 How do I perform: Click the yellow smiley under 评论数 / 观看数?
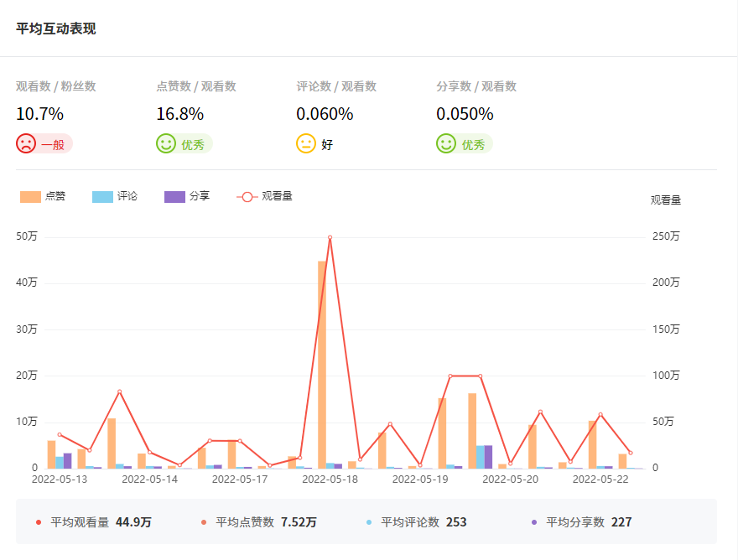click(x=306, y=144)
